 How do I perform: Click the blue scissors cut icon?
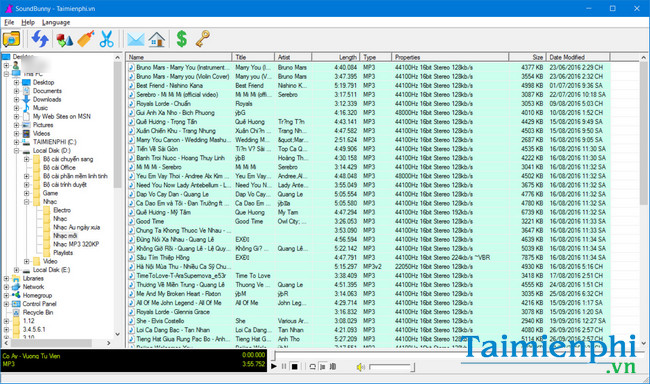click(x=107, y=39)
